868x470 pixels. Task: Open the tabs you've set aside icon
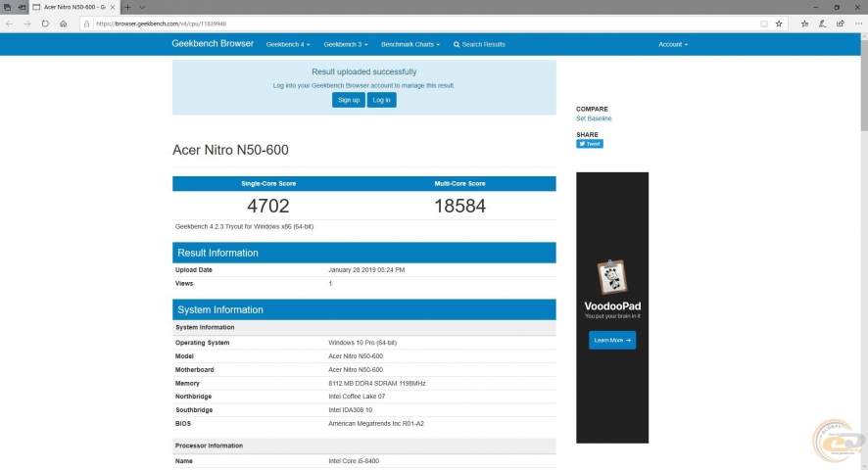7,7
